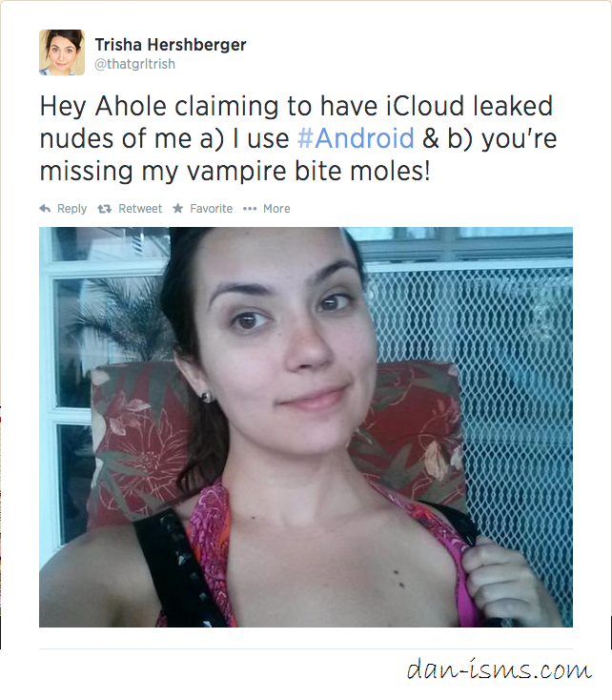612x700 pixels.
Task: Click the Favorite text label
Action: [211, 209]
